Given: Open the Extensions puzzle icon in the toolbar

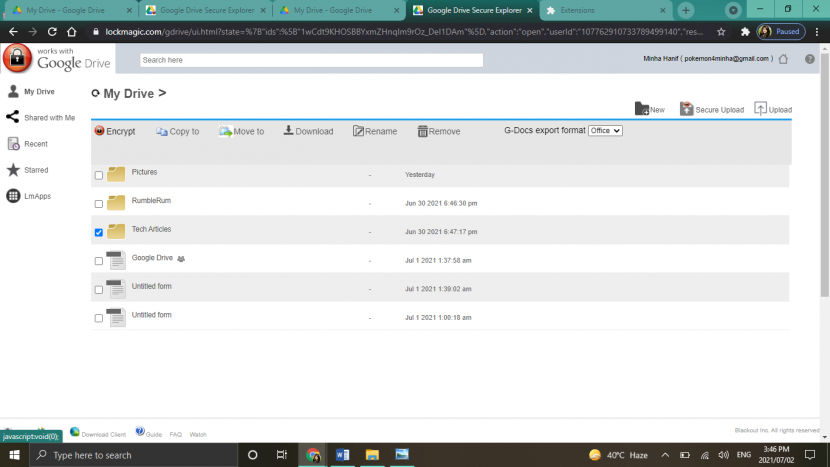Looking at the screenshot, I should pyautogui.click(x=745, y=32).
